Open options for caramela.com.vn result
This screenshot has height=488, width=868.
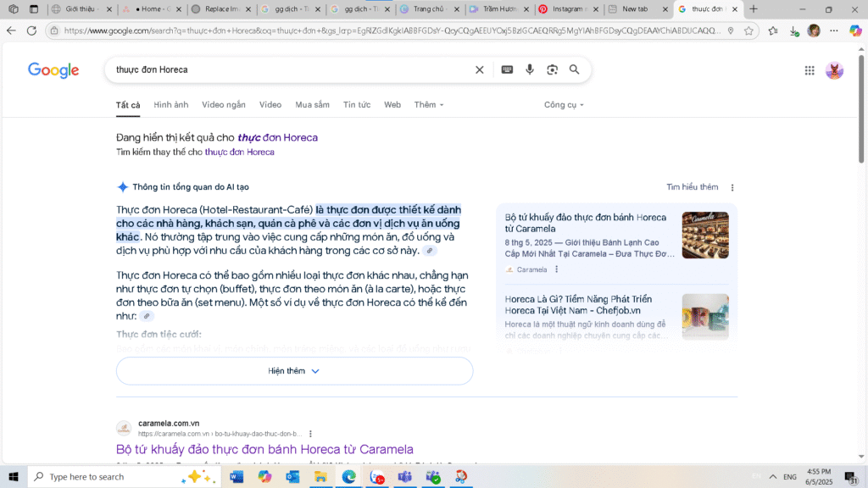pyautogui.click(x=310, y=434)
